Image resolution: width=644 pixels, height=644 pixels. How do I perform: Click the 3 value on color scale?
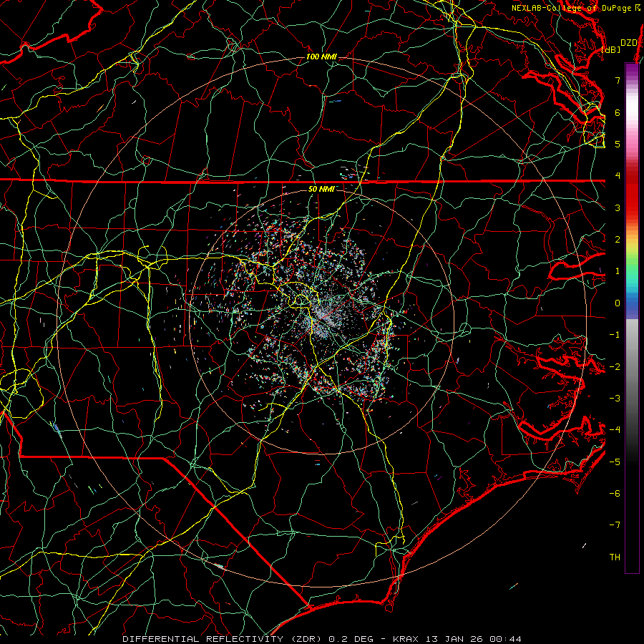point(618,208)
